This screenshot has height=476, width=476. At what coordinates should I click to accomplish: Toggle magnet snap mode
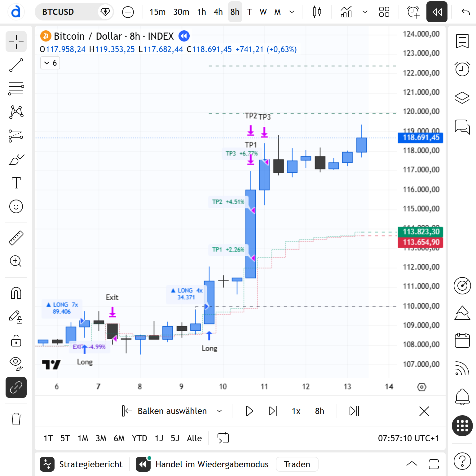[16, 293]
